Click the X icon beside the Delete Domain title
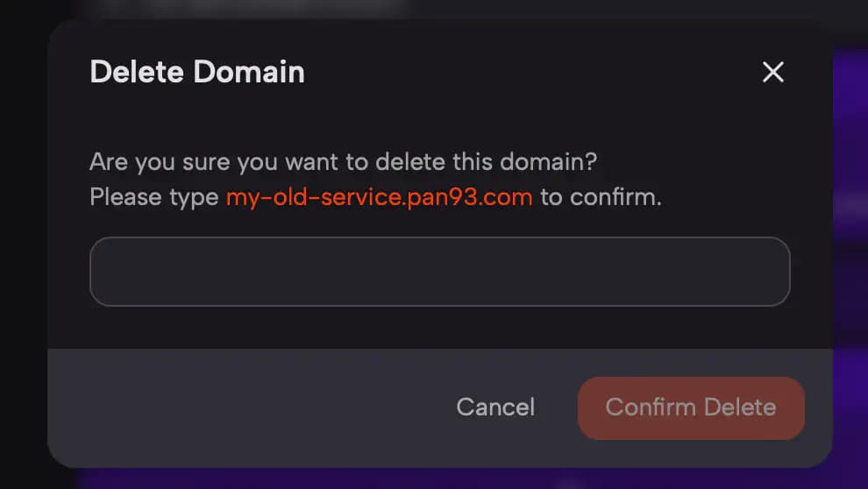The height and width of the screenshot is (489, 868). [x=772, y=72]
